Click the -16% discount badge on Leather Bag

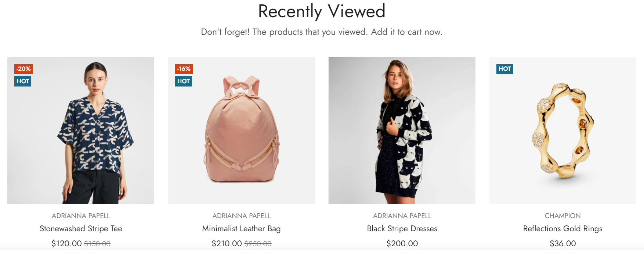click(x=184, y=69)
